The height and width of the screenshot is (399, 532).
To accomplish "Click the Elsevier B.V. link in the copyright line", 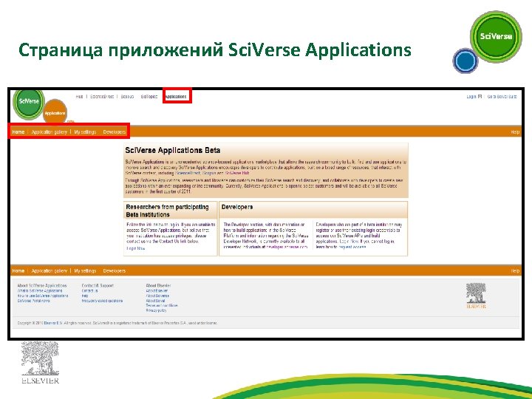I will (x=53, y=323).
